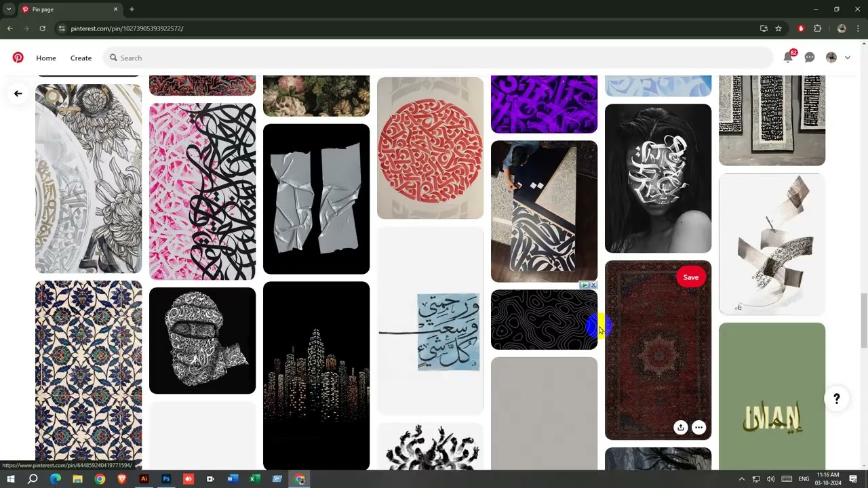Screen dimensions: 868x488
Task: Open the red circular calligraphy pin
Action: tap(430, 148)
